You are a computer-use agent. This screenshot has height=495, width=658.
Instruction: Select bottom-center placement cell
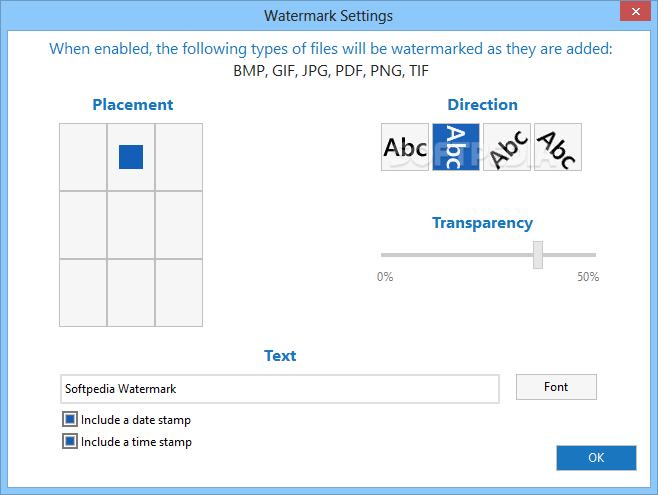[131, 293]
